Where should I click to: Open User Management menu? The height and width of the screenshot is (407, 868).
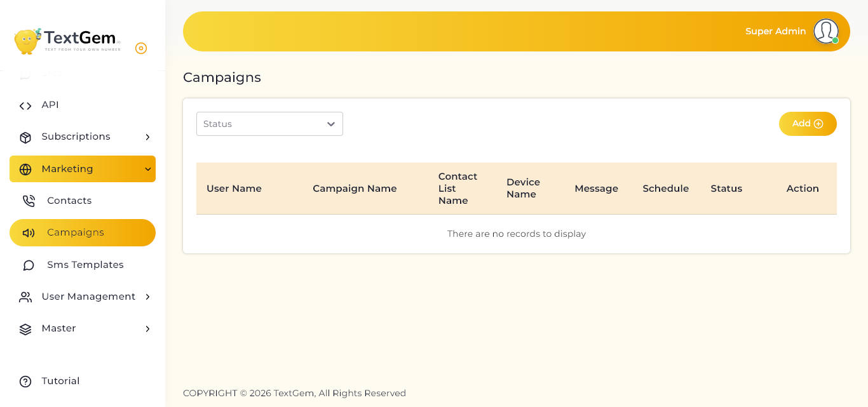[x=83, y=297]
